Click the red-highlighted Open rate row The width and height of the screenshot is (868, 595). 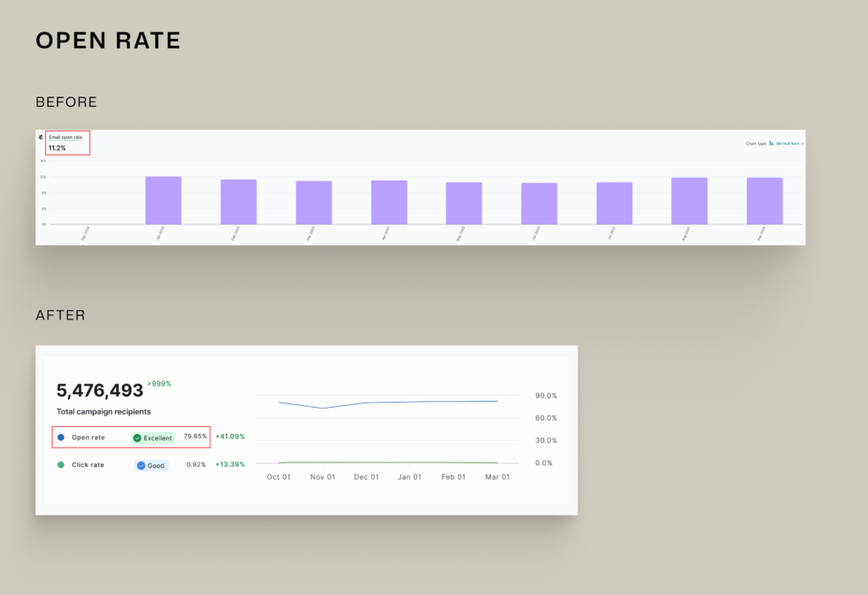click(131, 437)
